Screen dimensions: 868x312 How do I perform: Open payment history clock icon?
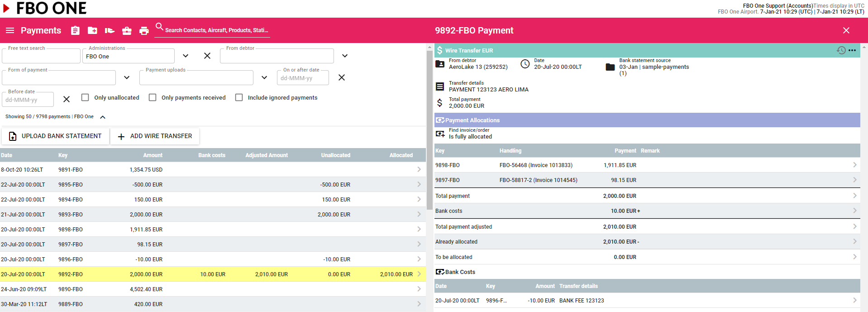[x=841, y=50]
